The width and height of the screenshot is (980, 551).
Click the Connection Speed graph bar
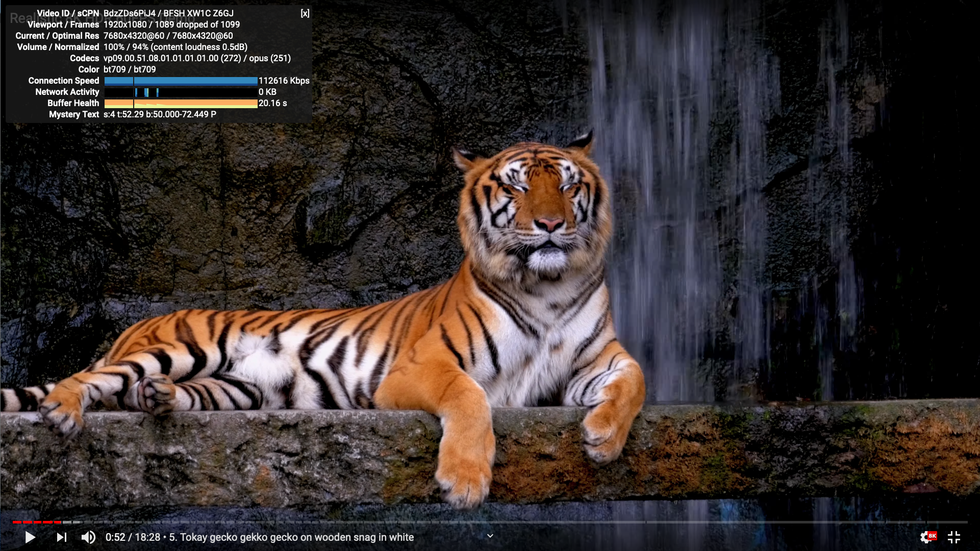(x=181, y=81)
